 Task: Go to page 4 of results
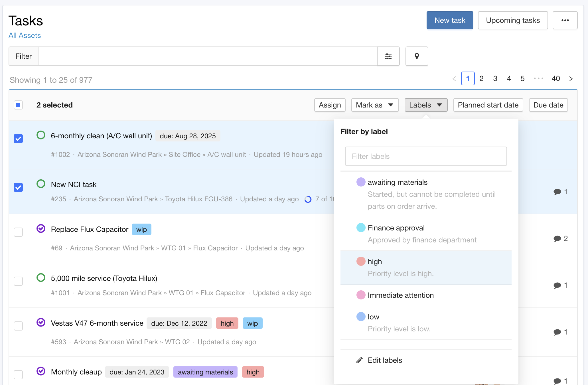509,78
